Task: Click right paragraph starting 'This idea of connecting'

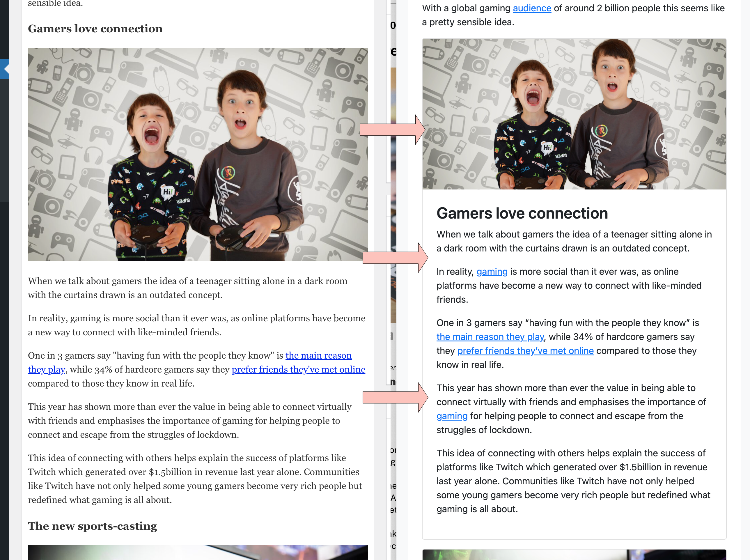Action: click(573, 481)
